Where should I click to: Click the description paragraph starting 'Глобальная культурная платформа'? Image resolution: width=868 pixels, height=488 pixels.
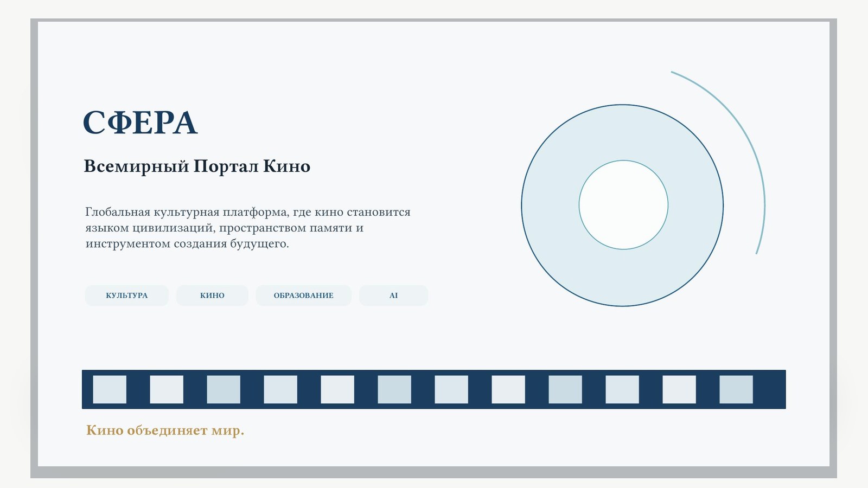click(x=248, y=228)
